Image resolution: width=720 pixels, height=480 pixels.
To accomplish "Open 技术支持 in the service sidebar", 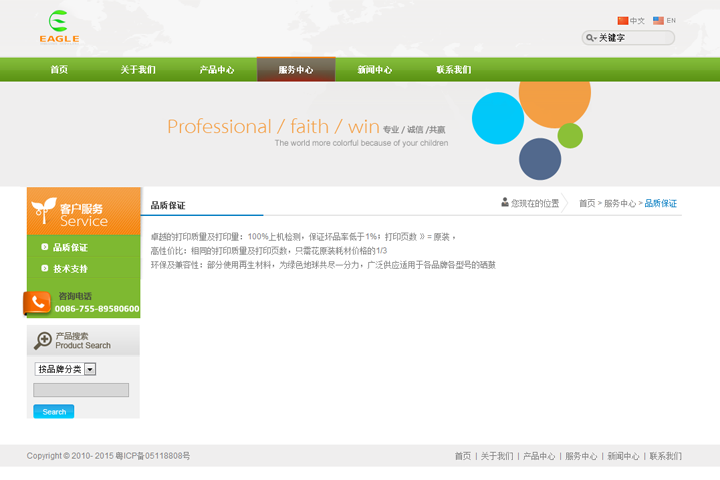I will click(x=70, y=269).
